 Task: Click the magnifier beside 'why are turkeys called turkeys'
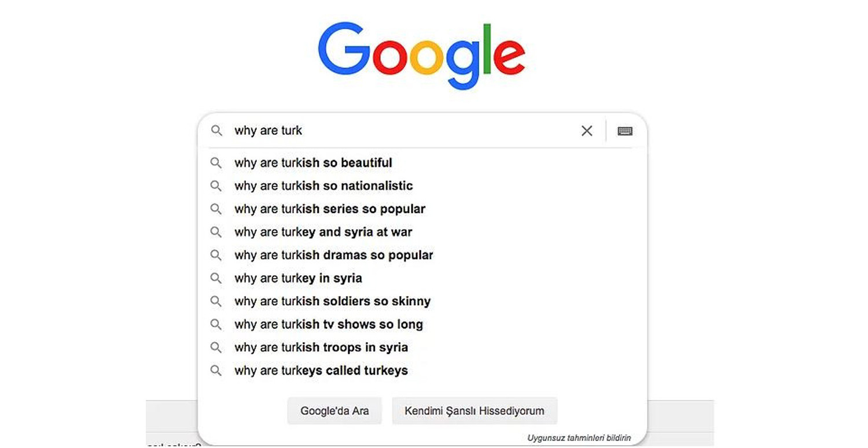coord(216,371)
